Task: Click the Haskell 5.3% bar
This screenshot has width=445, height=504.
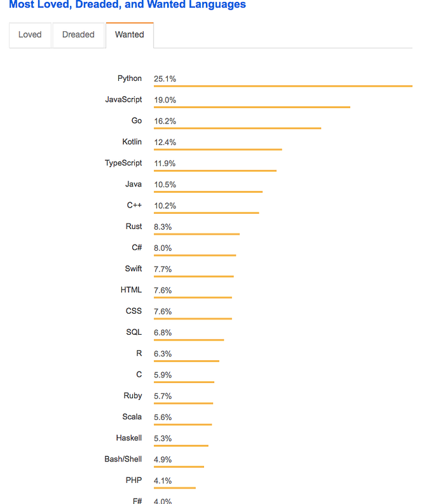Action: [x=181, y=445]
